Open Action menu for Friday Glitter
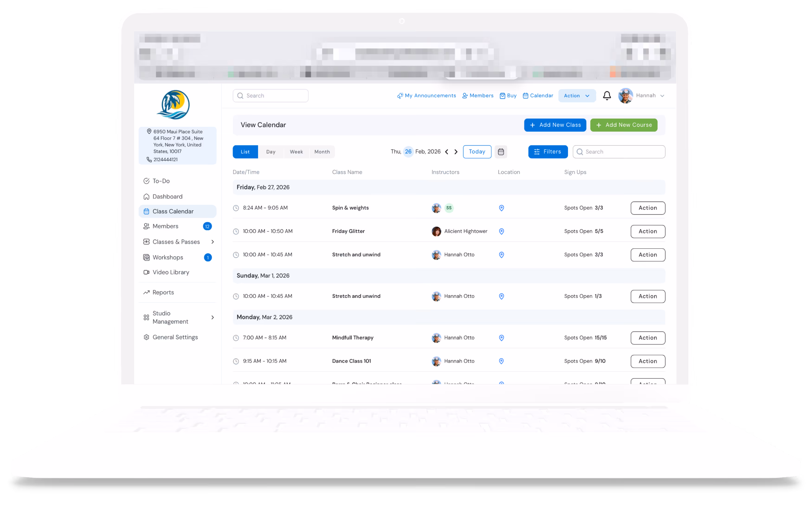The image size is (812, 508). pyautogui.click(x=648, y=231)
